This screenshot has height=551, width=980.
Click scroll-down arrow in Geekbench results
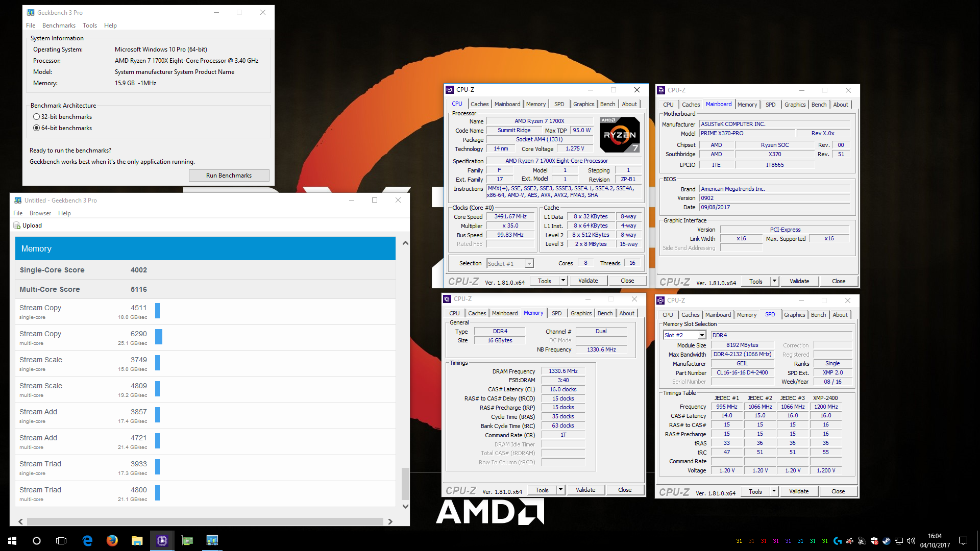pos(405,506)
